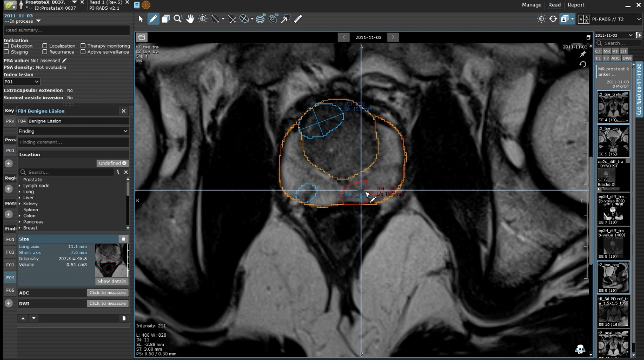Go to next study with right arrow
Image resolution: width=644 pixels, height=360 pixels.
[x=393, y=37]
